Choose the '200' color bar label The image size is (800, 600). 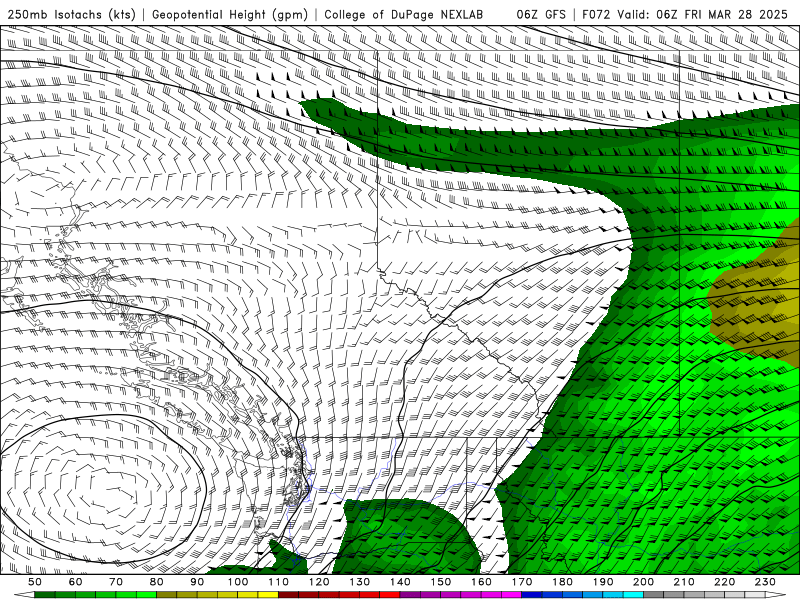click(x=644, y=582)
